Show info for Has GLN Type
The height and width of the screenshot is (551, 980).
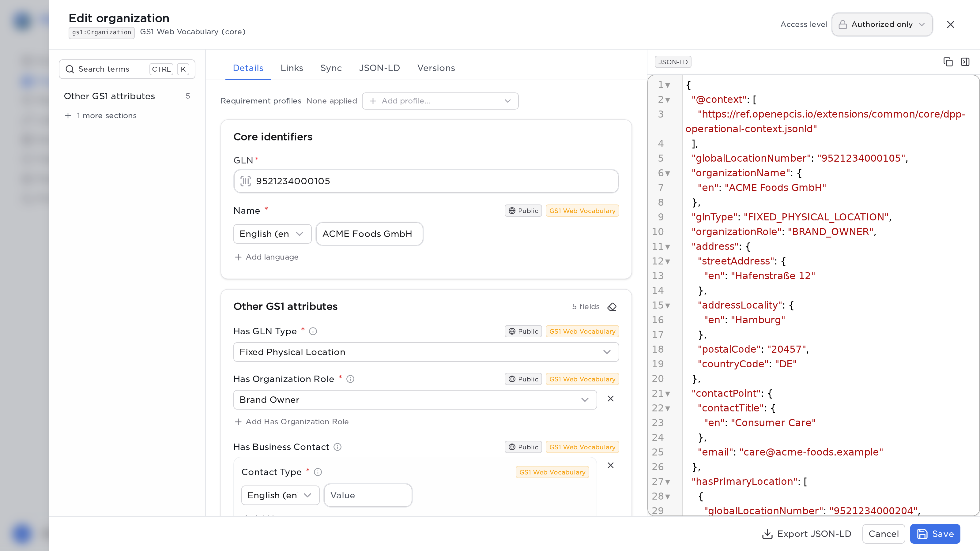313,331
